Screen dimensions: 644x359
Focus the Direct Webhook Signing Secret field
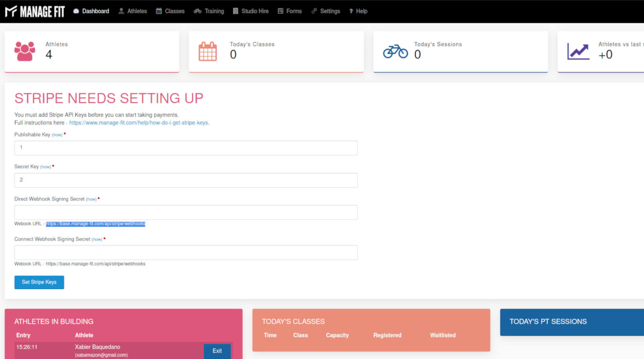[186, 212]
